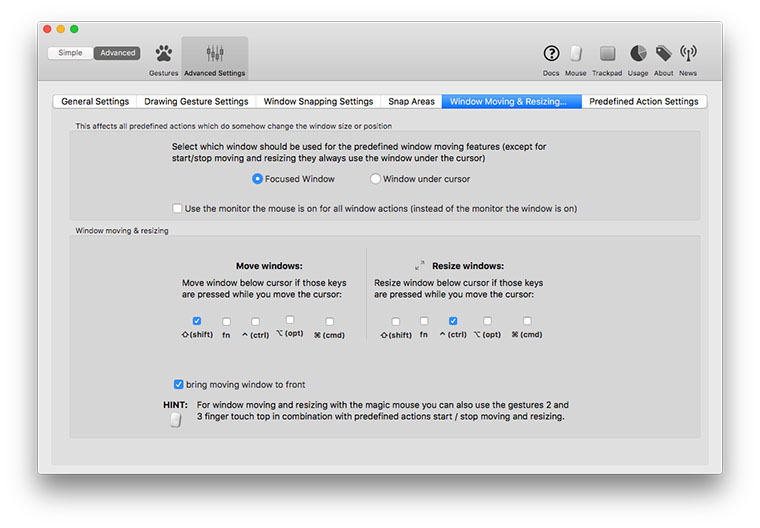Open the News antenna icon

point(688,54)
